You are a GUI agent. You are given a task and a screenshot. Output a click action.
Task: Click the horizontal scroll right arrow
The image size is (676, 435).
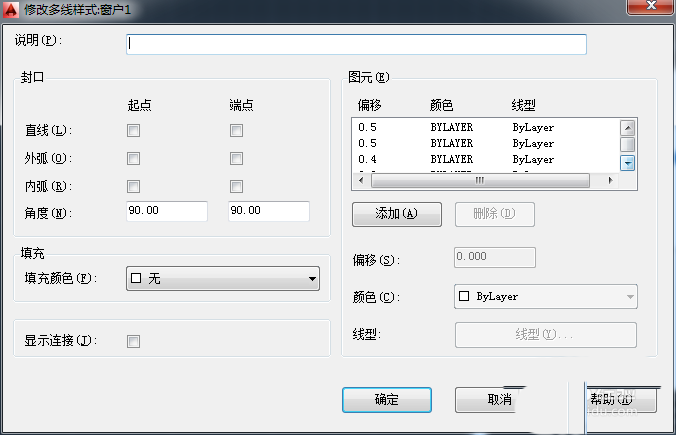tap(610, 180)
